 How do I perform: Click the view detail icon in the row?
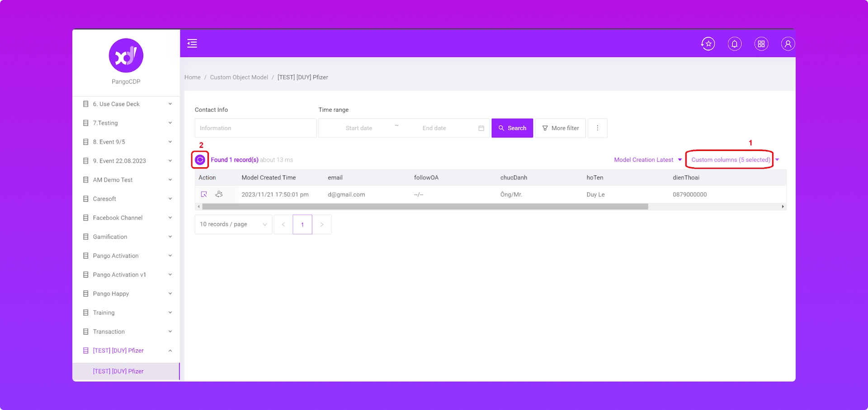(x=204, y=194)
